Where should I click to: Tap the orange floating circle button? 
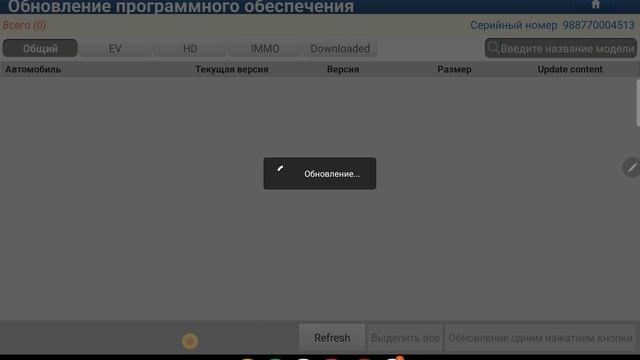190,341
